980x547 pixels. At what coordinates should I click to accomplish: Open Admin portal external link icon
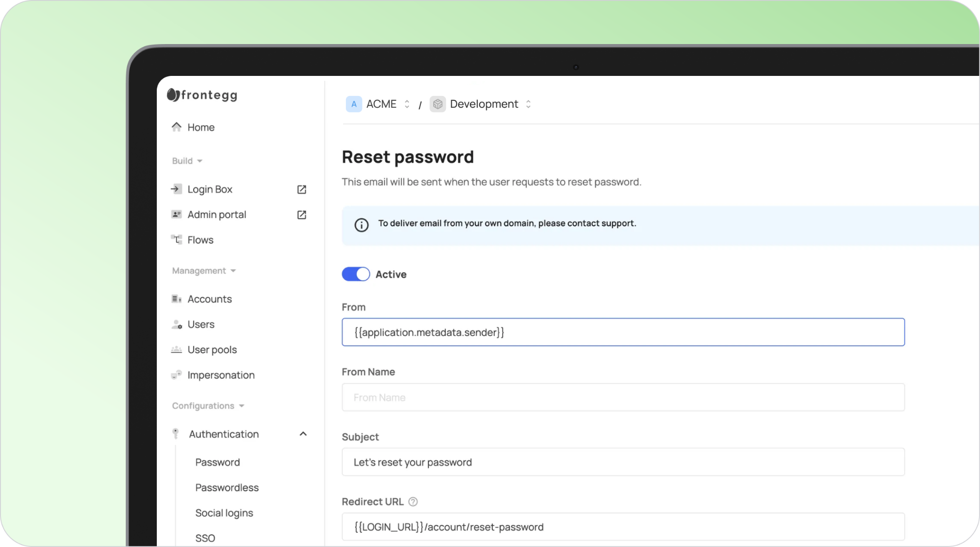pos(302,215)
